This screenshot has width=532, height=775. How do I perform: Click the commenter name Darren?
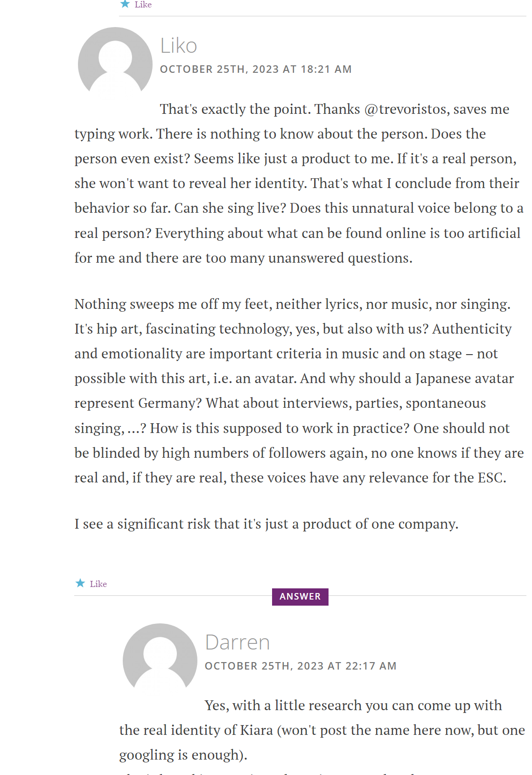click(x=238, y=642)
